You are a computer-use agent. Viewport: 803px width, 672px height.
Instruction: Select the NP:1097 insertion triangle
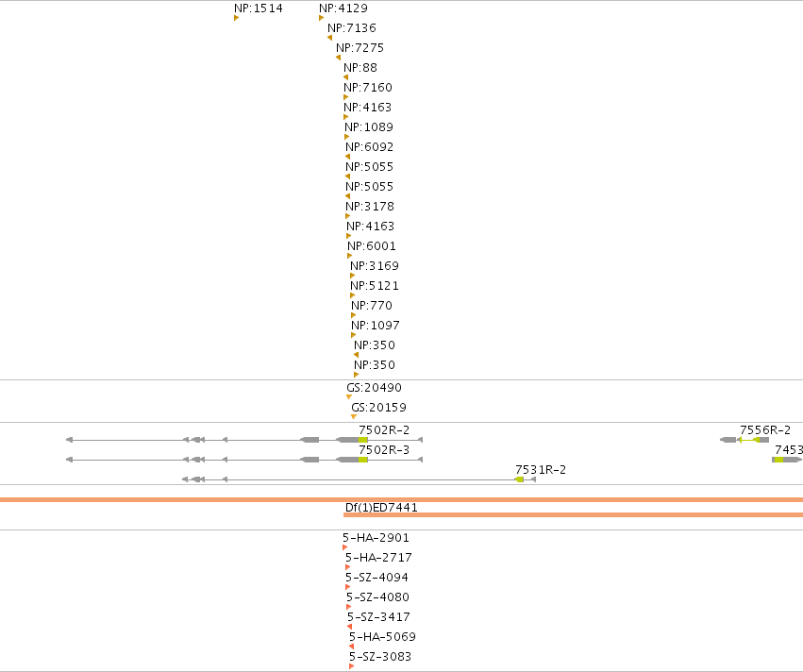click(x=353, y=335)
